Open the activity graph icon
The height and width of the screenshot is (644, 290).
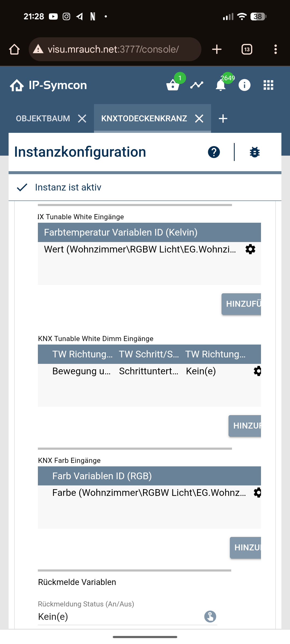coord(197,85)
